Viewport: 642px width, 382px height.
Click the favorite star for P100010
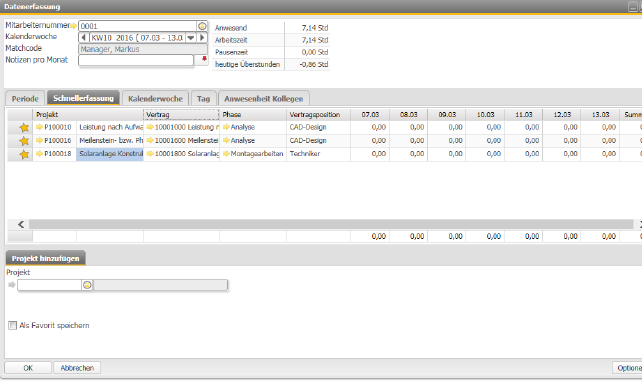24,128
